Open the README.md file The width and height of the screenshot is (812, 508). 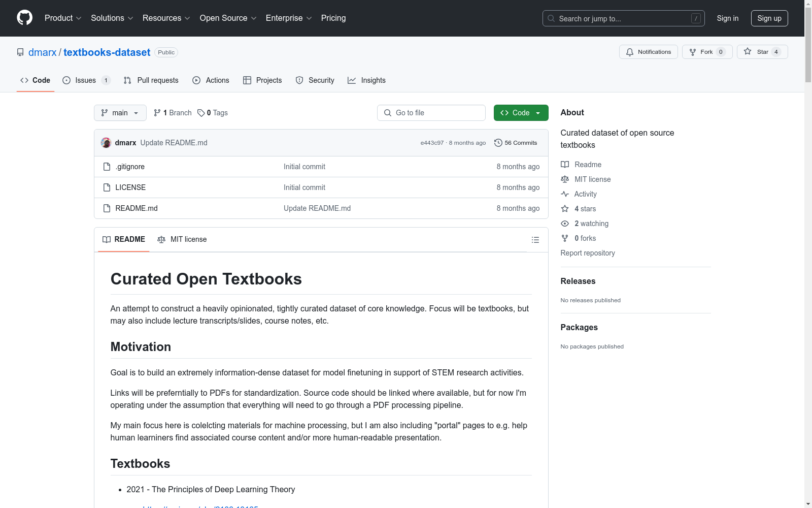137,208
